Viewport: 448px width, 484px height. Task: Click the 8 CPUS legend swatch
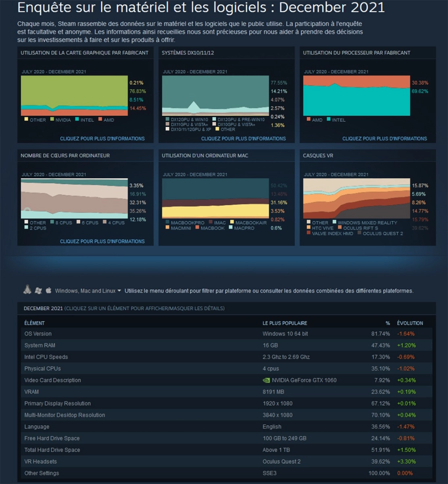52,223
